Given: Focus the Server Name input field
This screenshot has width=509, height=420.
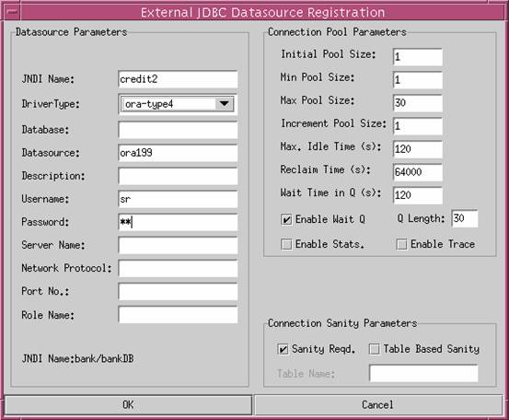Looking at the screenshot, I should click(x=178, y=245).
